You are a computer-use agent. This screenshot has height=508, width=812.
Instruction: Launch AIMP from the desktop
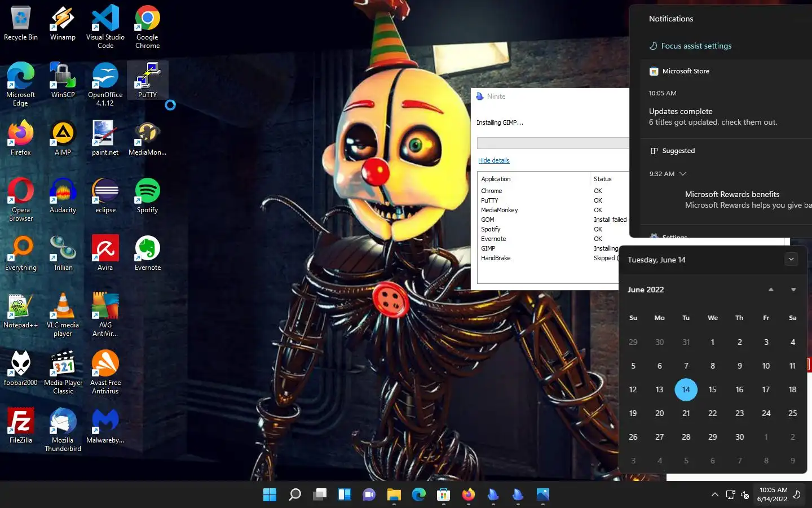pyautogui.click(x=63, y=138)
